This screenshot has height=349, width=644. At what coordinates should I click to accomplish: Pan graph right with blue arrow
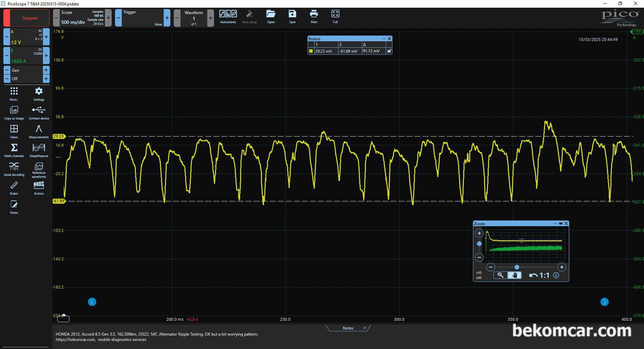click(604, 302)
